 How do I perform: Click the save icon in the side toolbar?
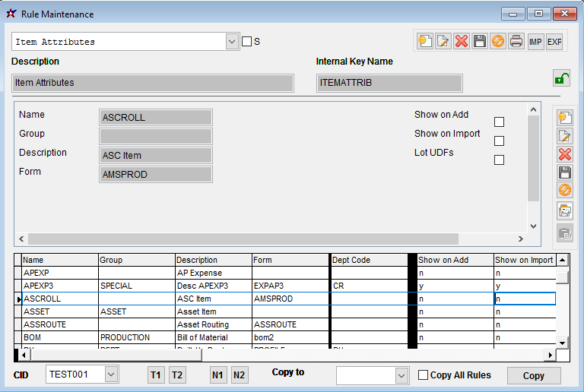(x=564, y=172)
